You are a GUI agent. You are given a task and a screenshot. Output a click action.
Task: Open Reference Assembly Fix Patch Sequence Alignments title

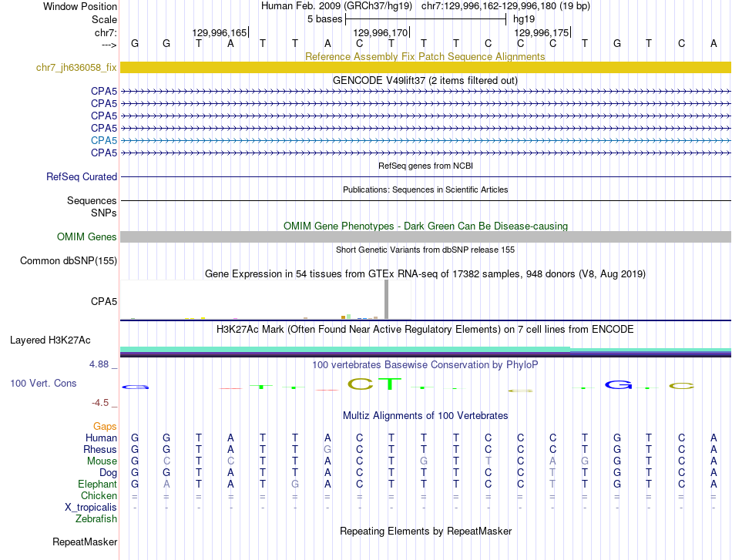coord(425,56)
